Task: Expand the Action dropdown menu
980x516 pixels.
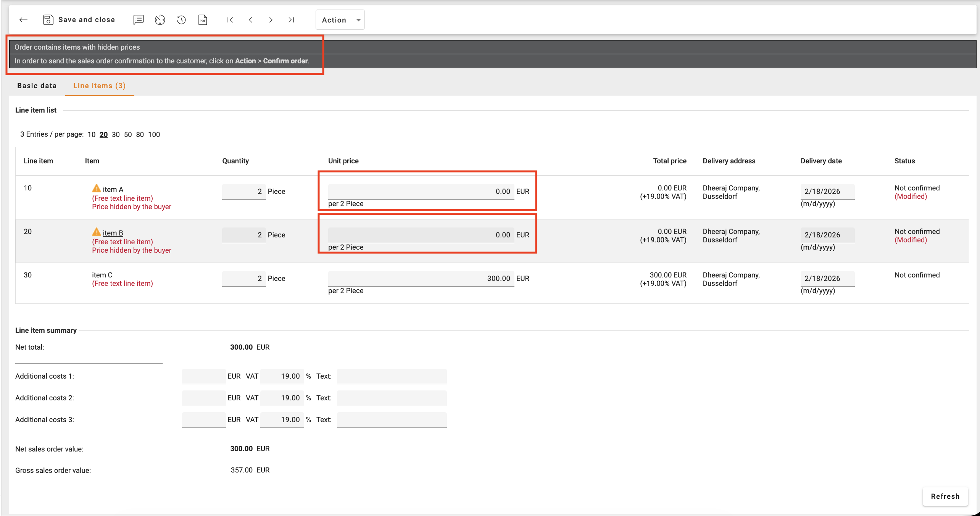Action: coord(340,20)
